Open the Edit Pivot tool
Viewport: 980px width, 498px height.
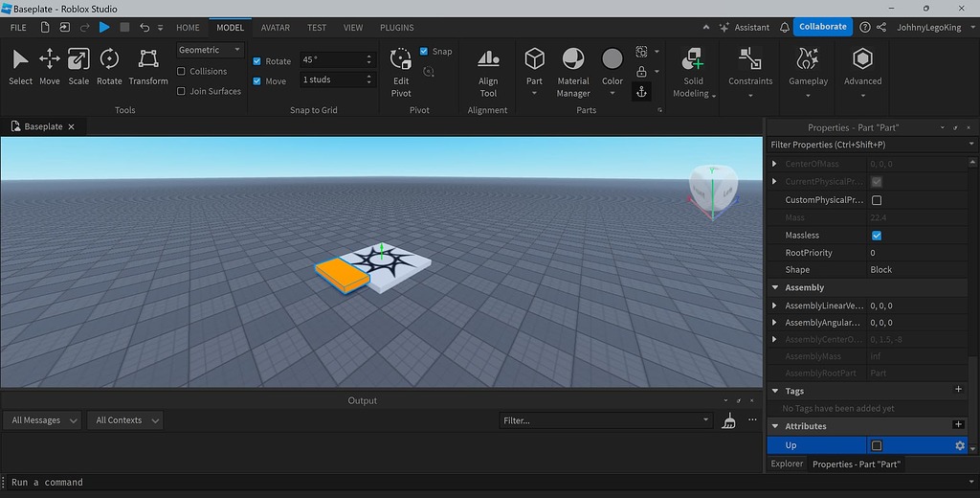point(401,71)
